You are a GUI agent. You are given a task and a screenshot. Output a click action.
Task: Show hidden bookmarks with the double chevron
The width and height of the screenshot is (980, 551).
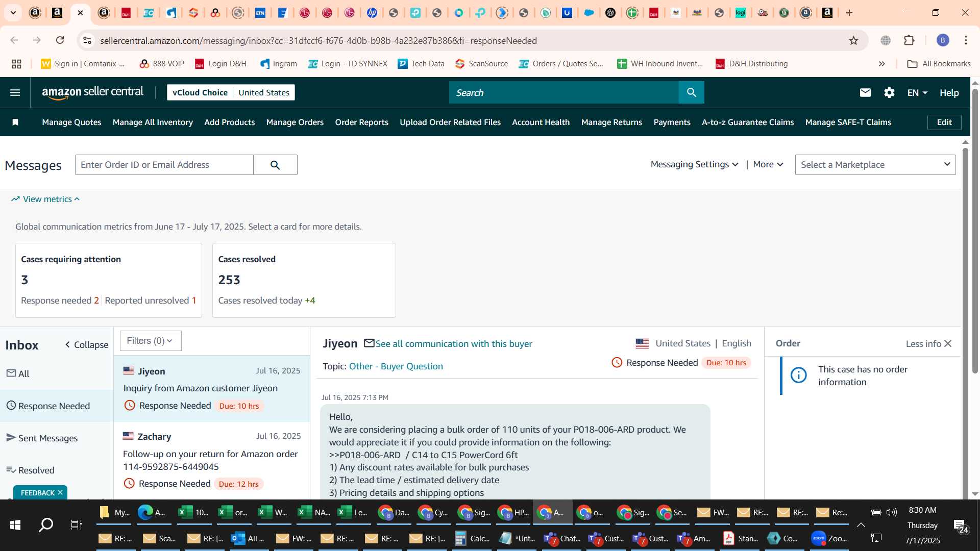[881, 64]
